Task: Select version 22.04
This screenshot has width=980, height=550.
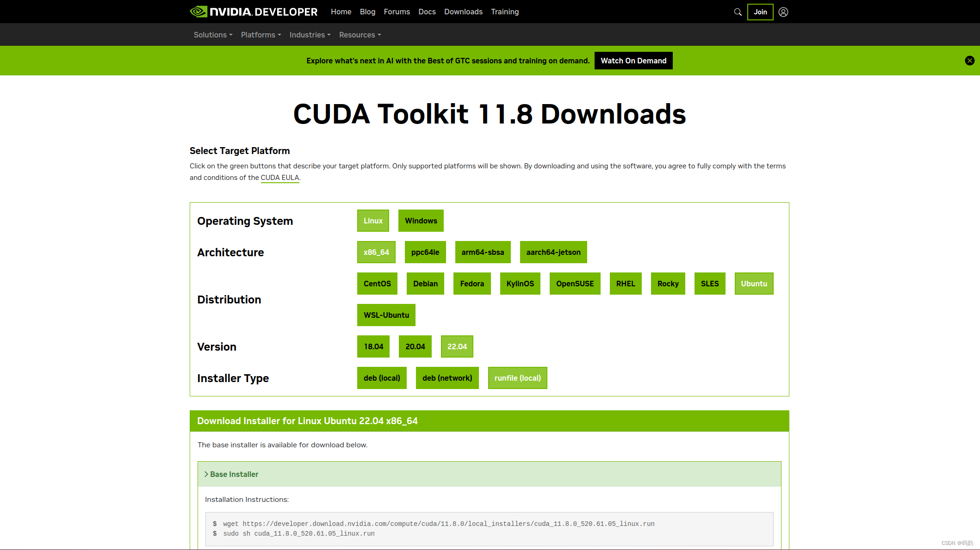Action: pos(457,346)
